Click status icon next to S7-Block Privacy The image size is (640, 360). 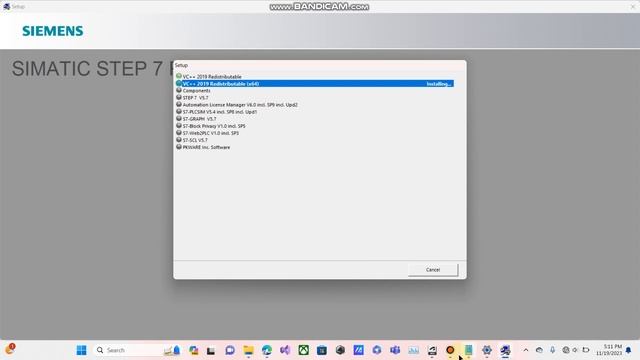[x=179, y=125]
